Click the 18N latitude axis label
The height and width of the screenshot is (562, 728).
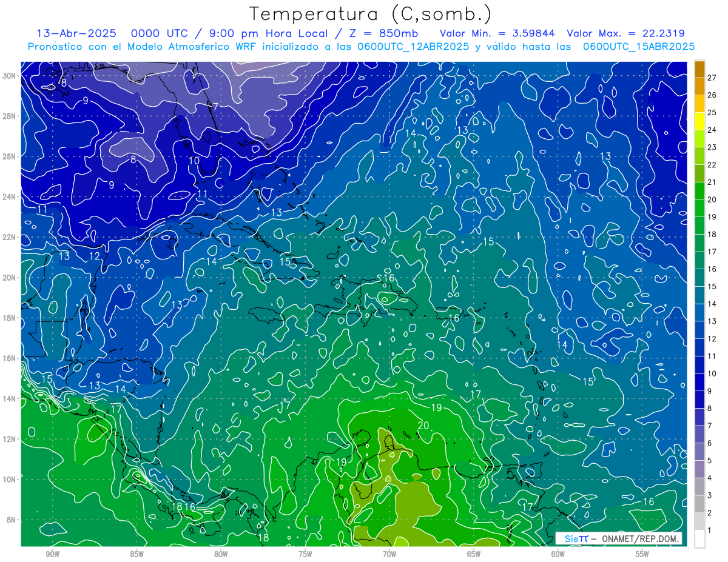(10, 318)
